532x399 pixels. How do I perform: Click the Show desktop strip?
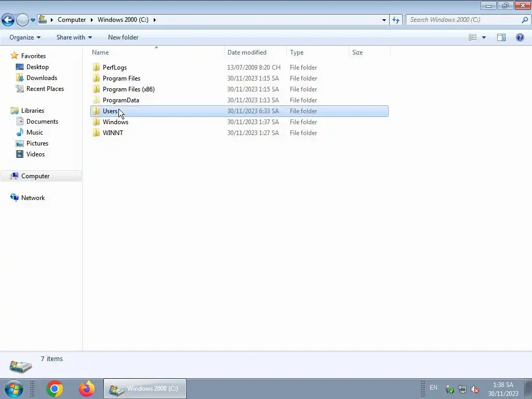pos(528,389)
